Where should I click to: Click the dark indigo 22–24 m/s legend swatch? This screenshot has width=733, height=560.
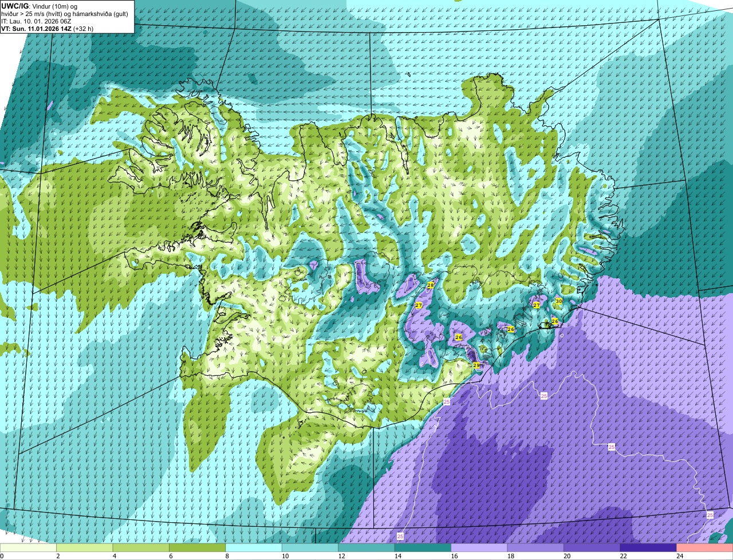click(x=648, y=548)
